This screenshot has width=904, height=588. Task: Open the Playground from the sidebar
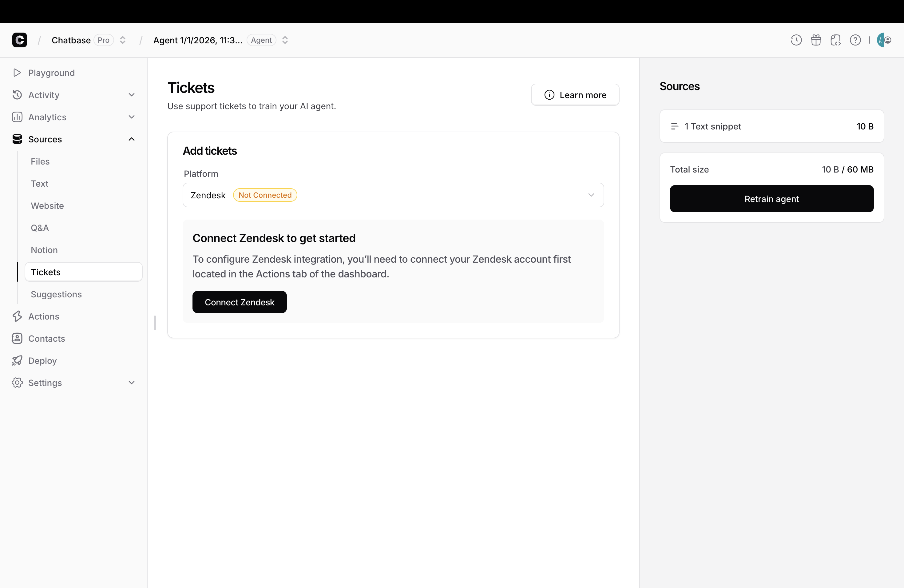click(x=51, y=73)
